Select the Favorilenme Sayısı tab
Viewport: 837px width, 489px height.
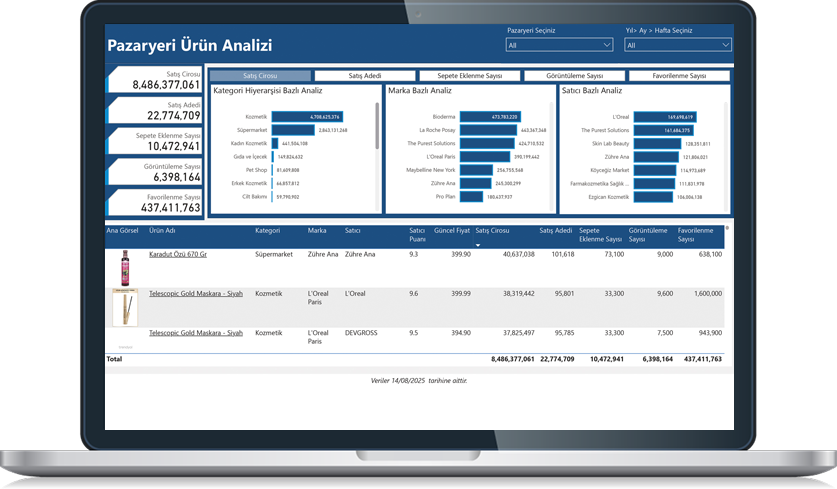[x=679, y=76]
